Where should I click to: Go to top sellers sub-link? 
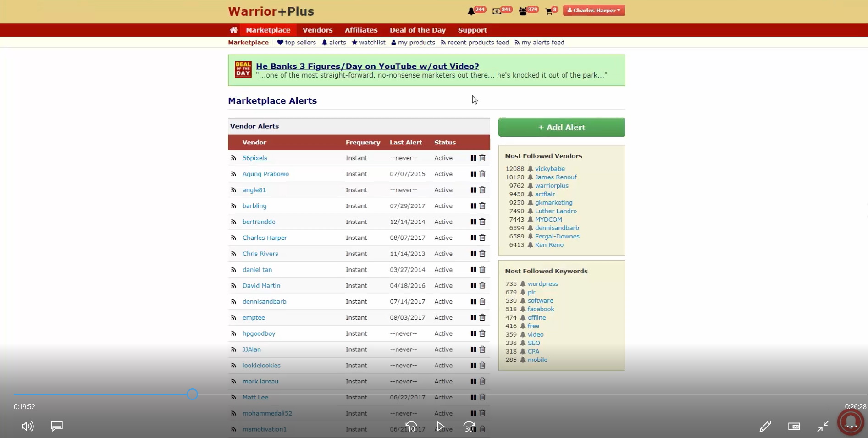click(x=297, y=42)
